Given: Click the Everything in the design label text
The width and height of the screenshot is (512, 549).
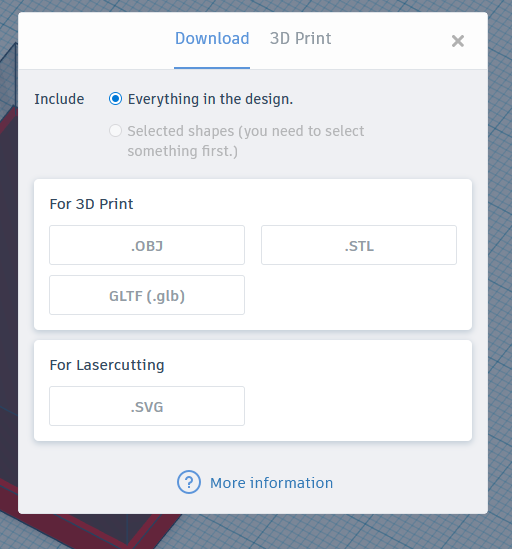Looking at the screenshot, I should pos(210,99).
